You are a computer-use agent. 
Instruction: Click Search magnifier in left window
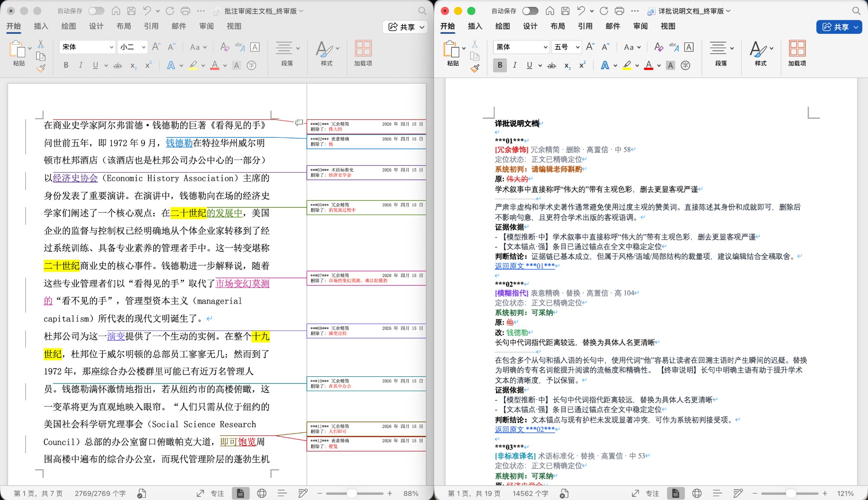pos(422,11)
